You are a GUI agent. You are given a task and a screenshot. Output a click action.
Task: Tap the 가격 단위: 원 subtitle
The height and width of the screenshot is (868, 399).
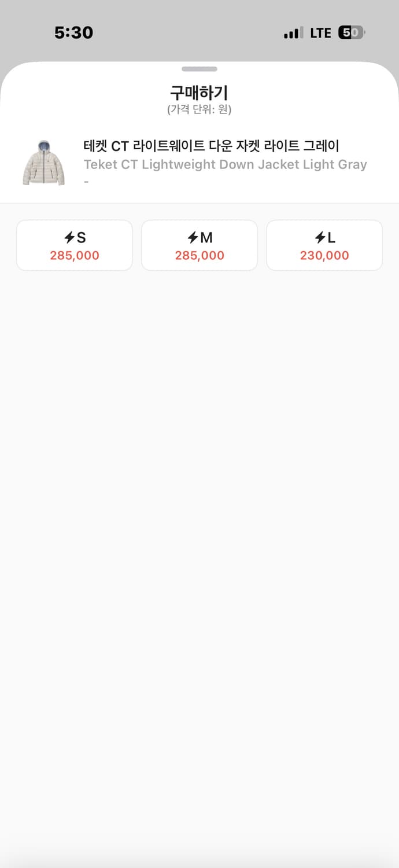199,109
